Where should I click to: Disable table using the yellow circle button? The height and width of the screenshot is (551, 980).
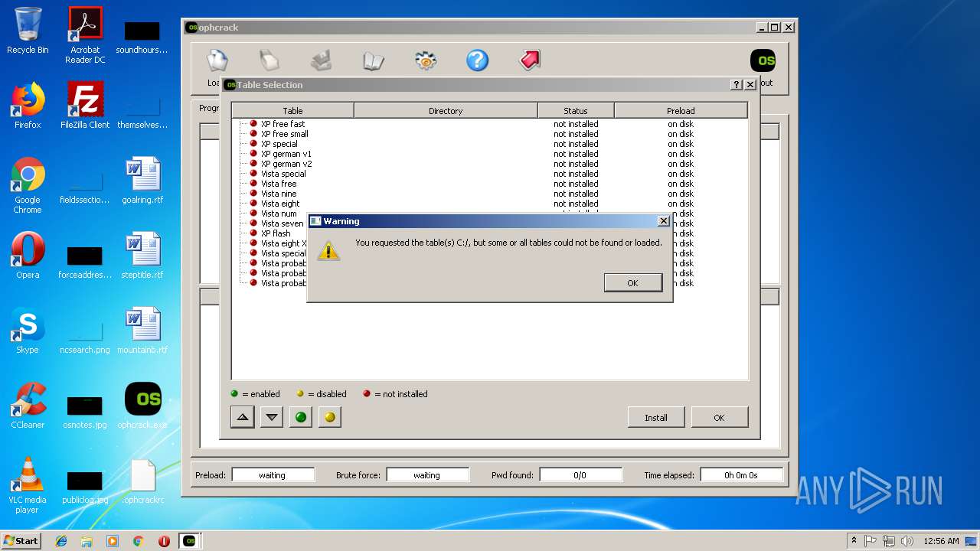pyautogui.click(x=330, y=417)
